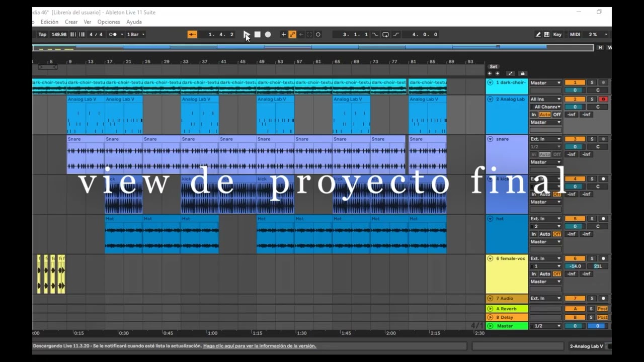Toggle track 6 activator button
The height and width of the screenshot is (362, 644).
click(x=575, y=258)
